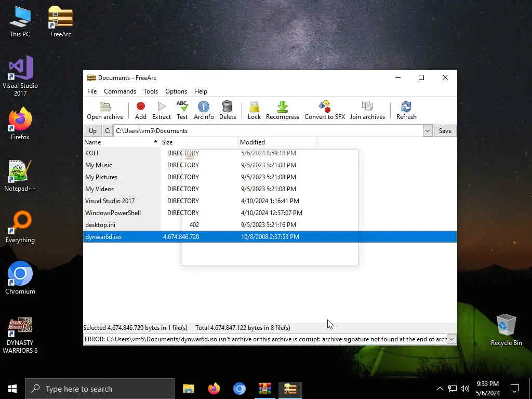
Task: Select the Firefox desktop shortcut
Action: pyautogui.click(x=20, y=124)
